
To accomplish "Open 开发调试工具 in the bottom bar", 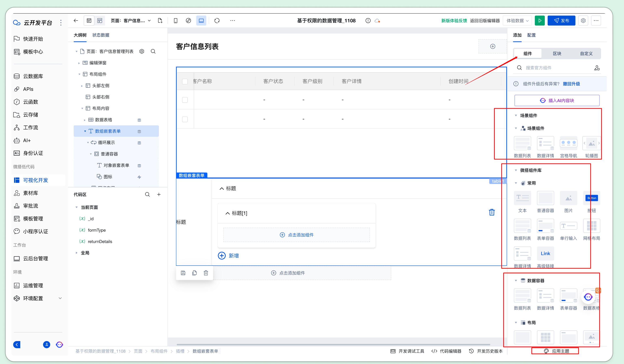I will coord(407,351).
